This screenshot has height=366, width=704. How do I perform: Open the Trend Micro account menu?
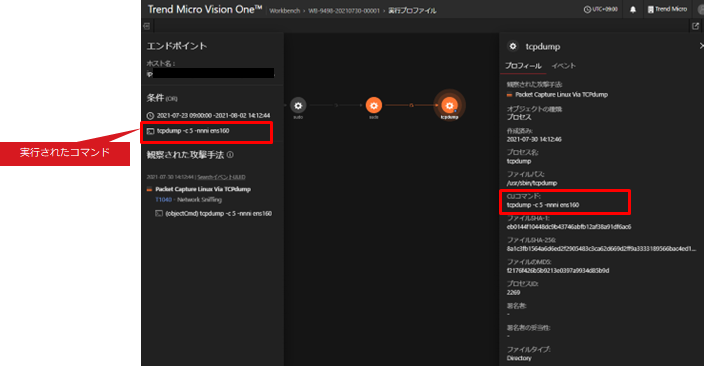(667, 9)
